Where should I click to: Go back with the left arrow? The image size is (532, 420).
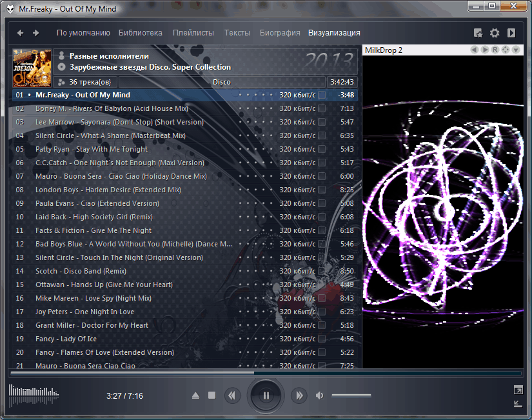coord(21,33)
